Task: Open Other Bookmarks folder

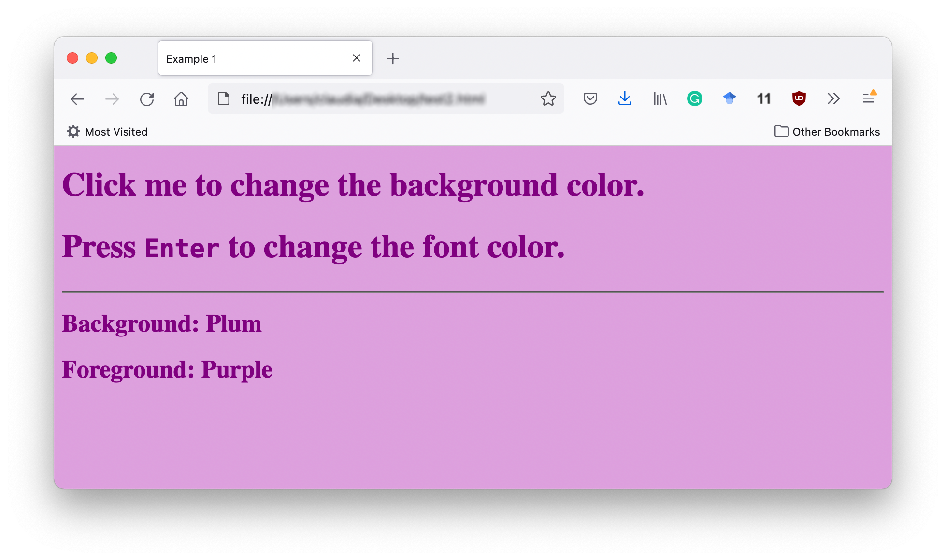Action: pyautogui.click(x=827, y=132)
